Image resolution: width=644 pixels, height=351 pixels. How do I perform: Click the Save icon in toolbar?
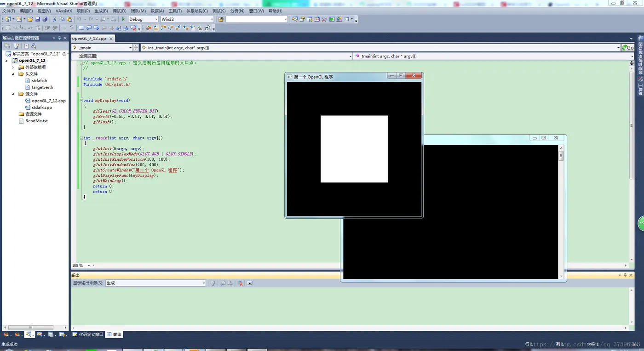pyautogui.click(x=37, y=19)
